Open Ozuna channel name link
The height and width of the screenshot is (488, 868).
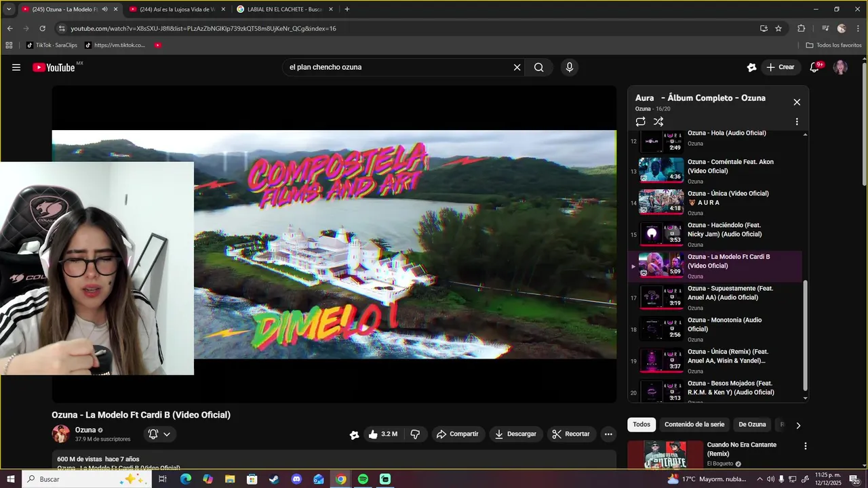pos(85,430)
